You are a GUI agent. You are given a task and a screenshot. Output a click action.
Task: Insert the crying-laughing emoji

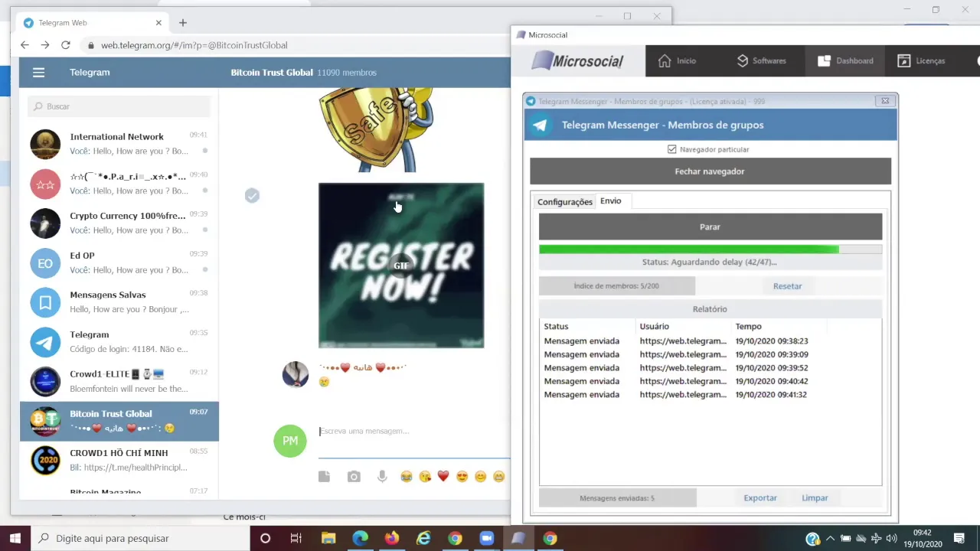click(406, 477)
